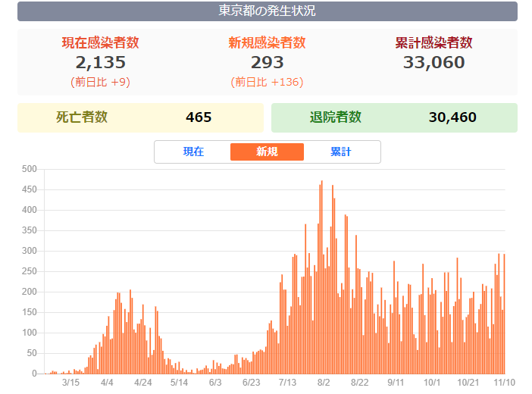The width and height of the screenshot is (532, 394).
Task: Click the 450 y-axis label
Action: 30,189
